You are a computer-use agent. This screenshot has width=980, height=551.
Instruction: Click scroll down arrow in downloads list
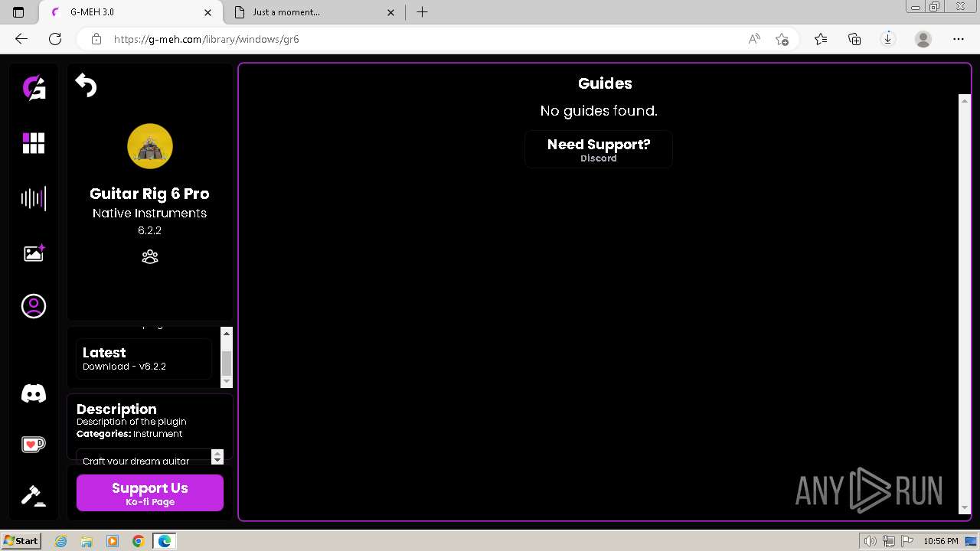click(227, 381)
